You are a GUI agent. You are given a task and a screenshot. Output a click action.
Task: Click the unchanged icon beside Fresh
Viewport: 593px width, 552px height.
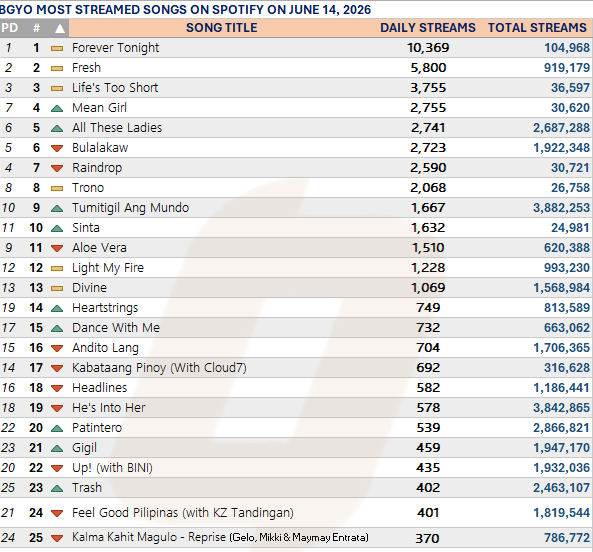coord(57,68)
